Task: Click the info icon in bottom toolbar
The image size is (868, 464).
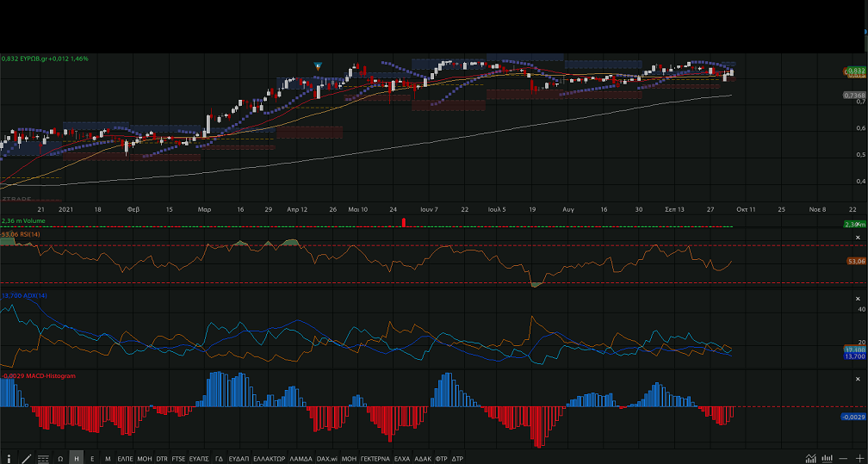Action: coord(10,459)
